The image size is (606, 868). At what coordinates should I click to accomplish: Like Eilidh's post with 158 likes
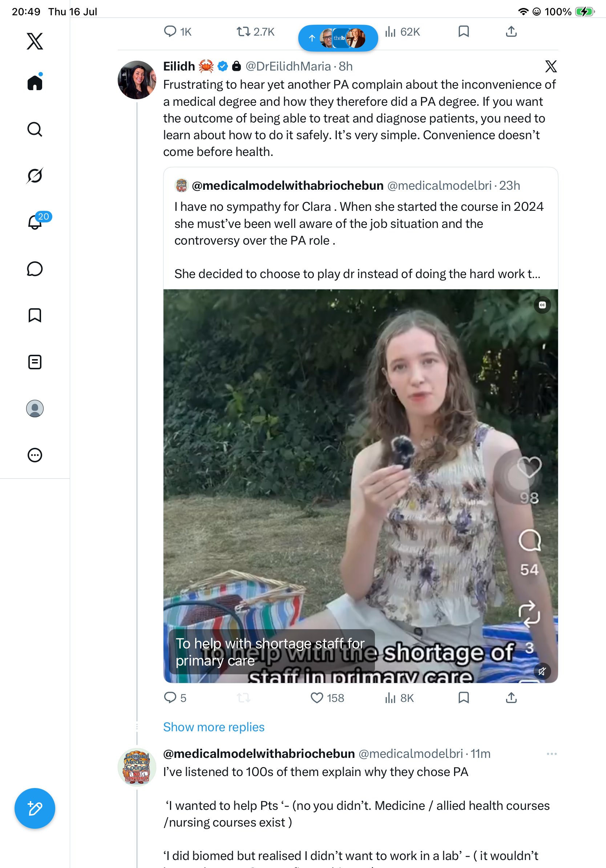[x=327, y=698]
